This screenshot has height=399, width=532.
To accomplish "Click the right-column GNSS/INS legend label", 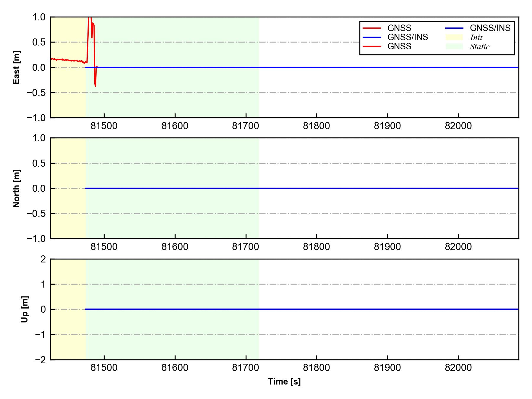I will tap(490, 28).
